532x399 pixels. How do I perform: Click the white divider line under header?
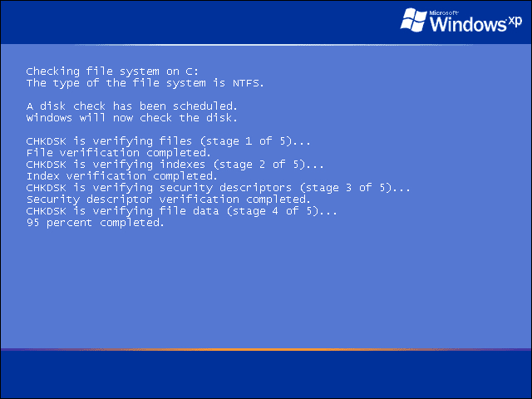tap(266, 44)
